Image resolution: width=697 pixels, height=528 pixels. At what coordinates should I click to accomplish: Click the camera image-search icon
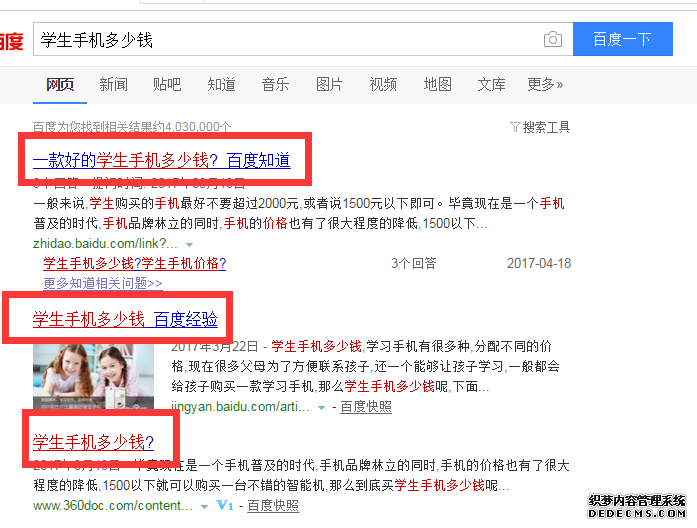point(553,40)
